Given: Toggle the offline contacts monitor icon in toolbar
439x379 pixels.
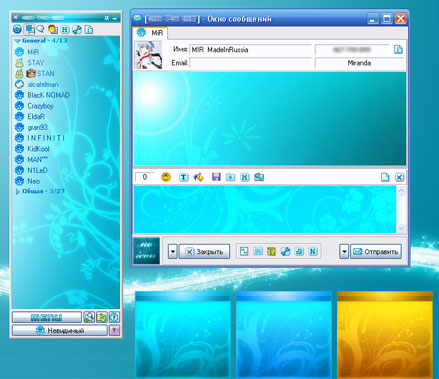Looking at the screenshot, I should 30,30.
